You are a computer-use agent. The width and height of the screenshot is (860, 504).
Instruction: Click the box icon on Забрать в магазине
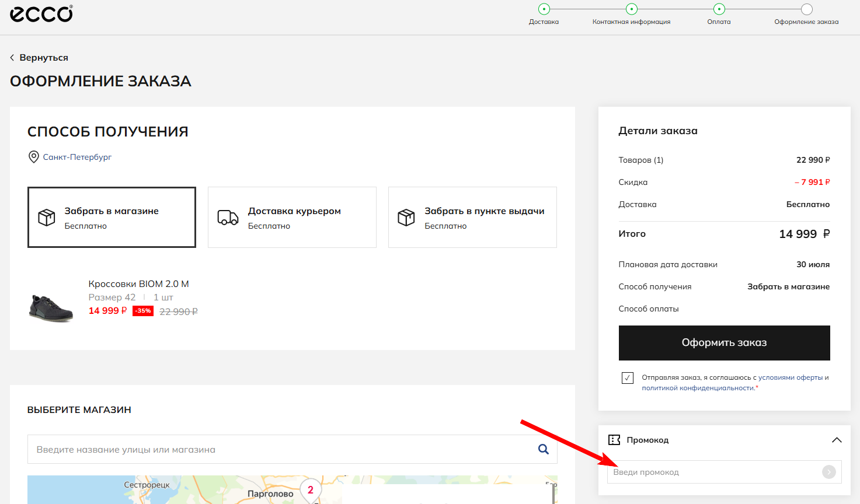[47, 217]
